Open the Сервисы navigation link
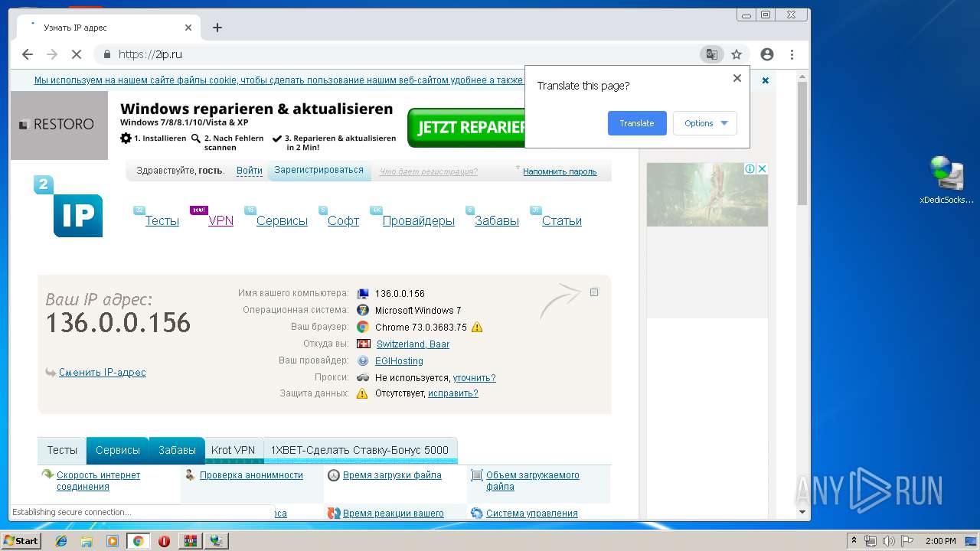 [282, 220]
